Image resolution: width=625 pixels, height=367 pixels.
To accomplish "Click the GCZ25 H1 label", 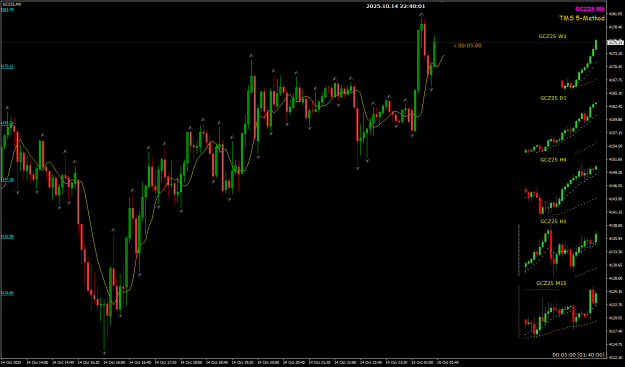I will point(553,221).
